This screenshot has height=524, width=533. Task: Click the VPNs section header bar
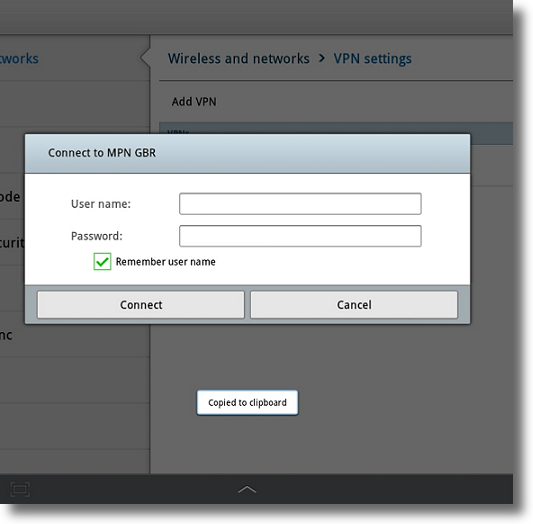(336, 128)
